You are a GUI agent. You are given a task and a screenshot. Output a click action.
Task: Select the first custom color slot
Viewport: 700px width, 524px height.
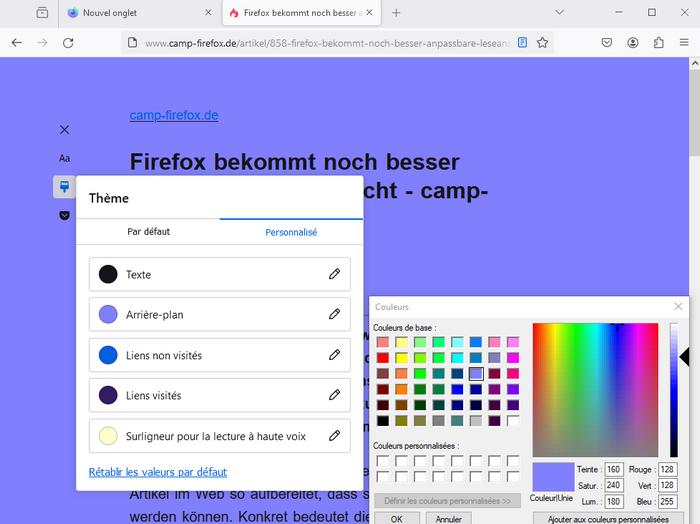383,461
